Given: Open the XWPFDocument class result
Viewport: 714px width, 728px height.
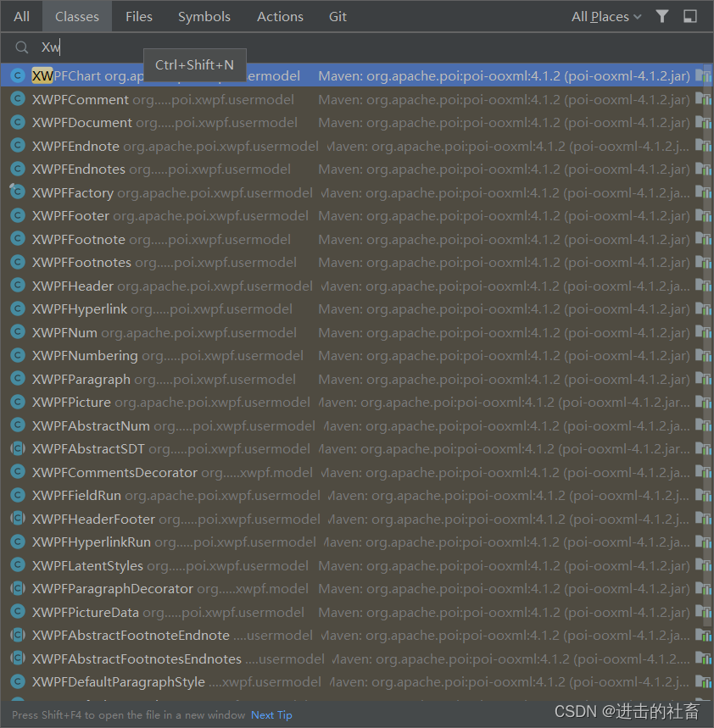Looking at the screenshot, I should (x=357, y=122).
